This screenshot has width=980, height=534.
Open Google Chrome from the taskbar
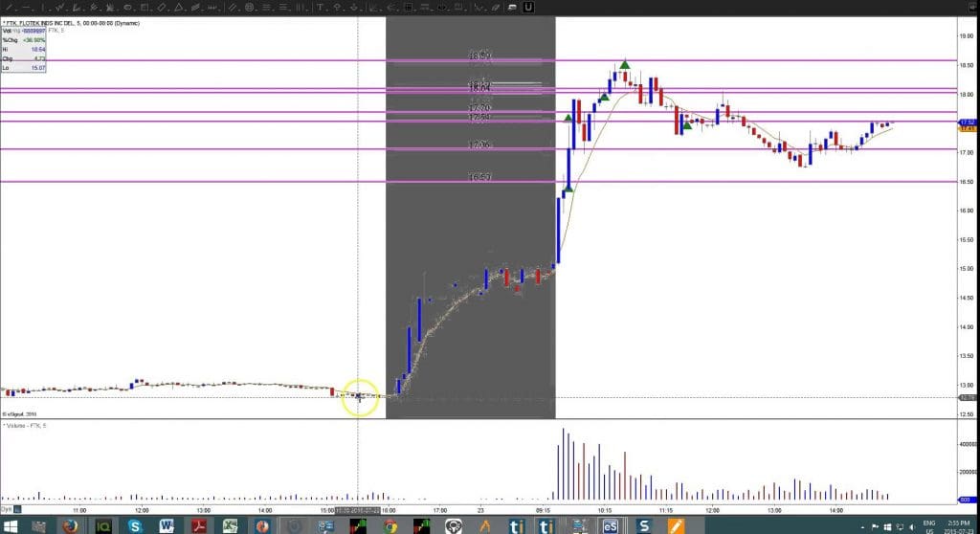pyautogui.click(x=390, y=526)
